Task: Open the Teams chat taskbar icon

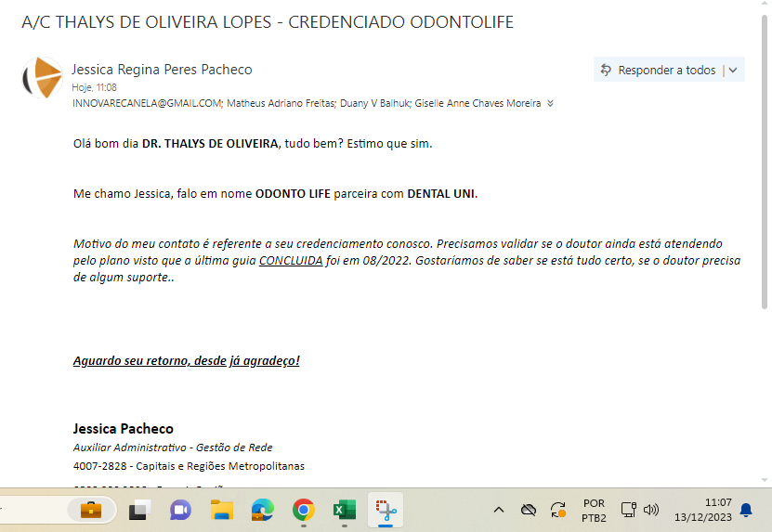Action: coord(181,510)
